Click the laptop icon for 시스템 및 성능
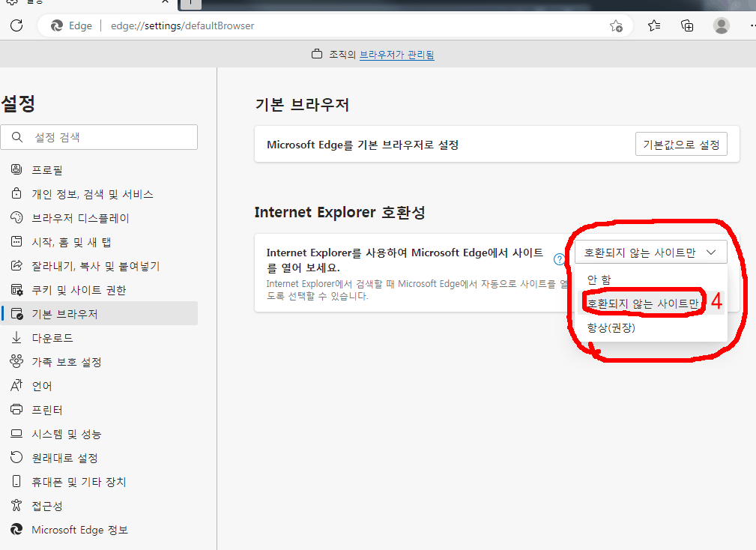The height and width of the screenshot is (550, 756). click(16, 433)
